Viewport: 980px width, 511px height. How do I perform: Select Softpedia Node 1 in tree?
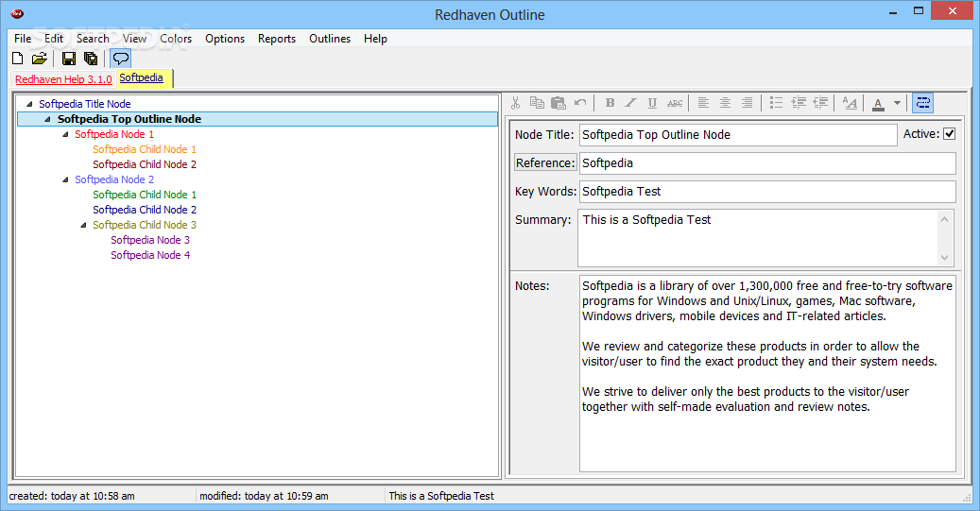pyautogui.click(x=114, y=134)
